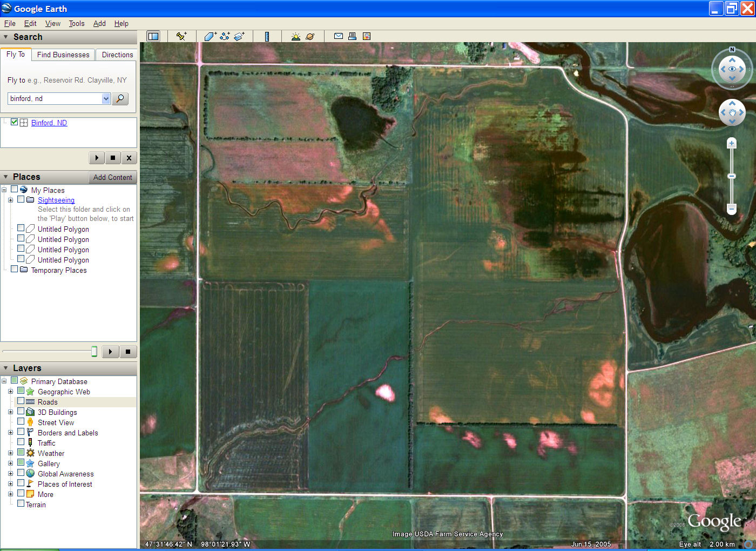
Task: Play the Places tour button
Action: coord(110,352)
